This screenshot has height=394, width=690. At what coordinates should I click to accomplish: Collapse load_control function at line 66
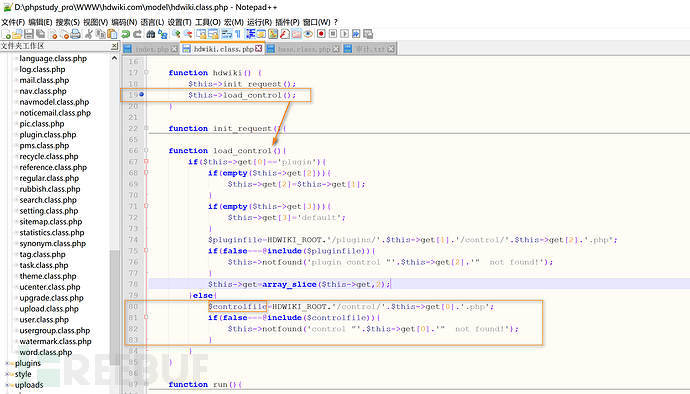pos(146,151)
